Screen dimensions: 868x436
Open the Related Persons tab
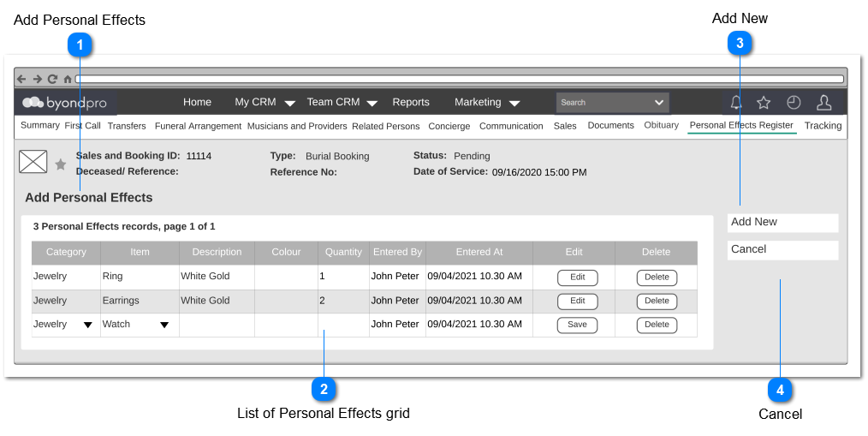coord(386,126)
